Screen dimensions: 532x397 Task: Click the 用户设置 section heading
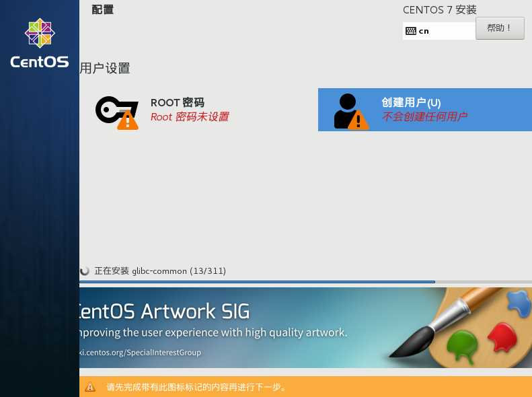(105, 68)
